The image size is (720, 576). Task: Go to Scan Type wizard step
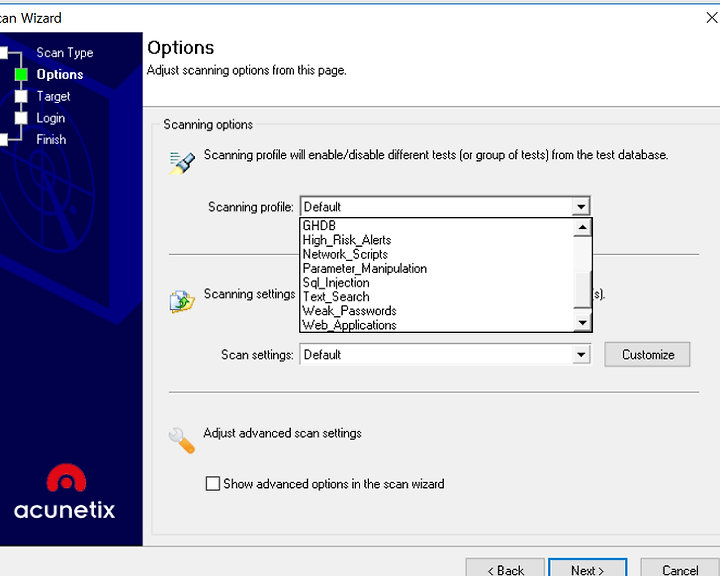coord(65,53)
